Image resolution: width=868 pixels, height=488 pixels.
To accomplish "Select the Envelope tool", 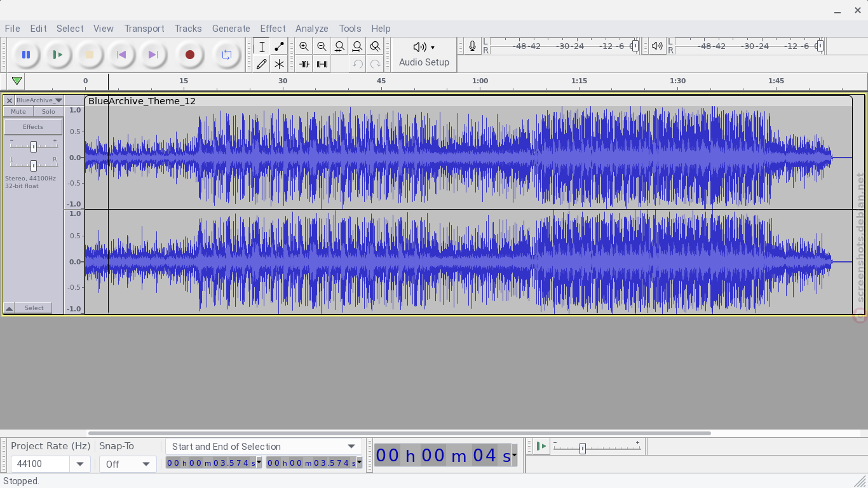I will (279, 46).
